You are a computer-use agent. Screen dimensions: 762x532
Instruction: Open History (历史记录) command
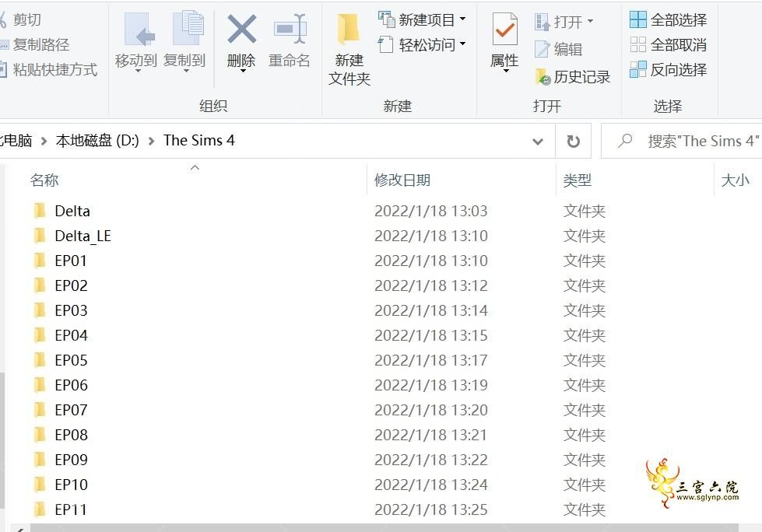click(572, 77)
